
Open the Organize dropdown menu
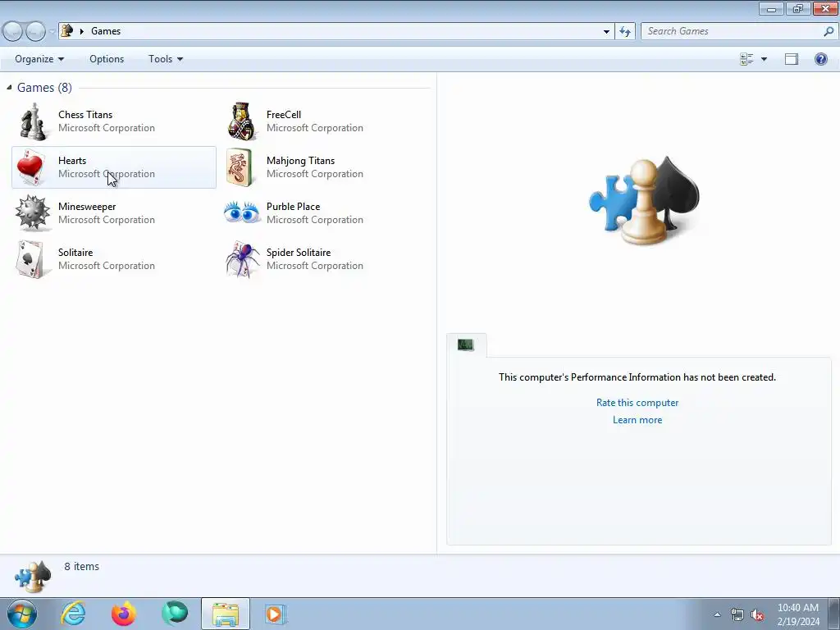coord(39,59)
